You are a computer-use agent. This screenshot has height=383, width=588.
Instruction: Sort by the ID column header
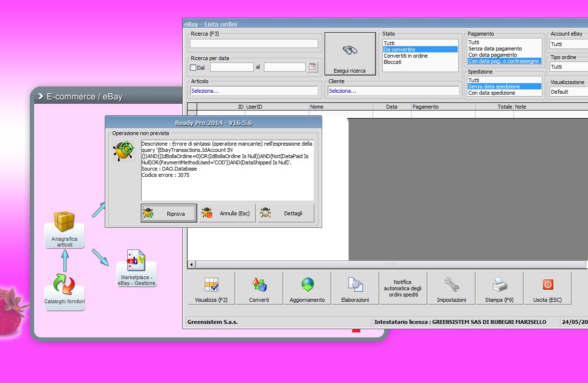(x=221, y=107)
